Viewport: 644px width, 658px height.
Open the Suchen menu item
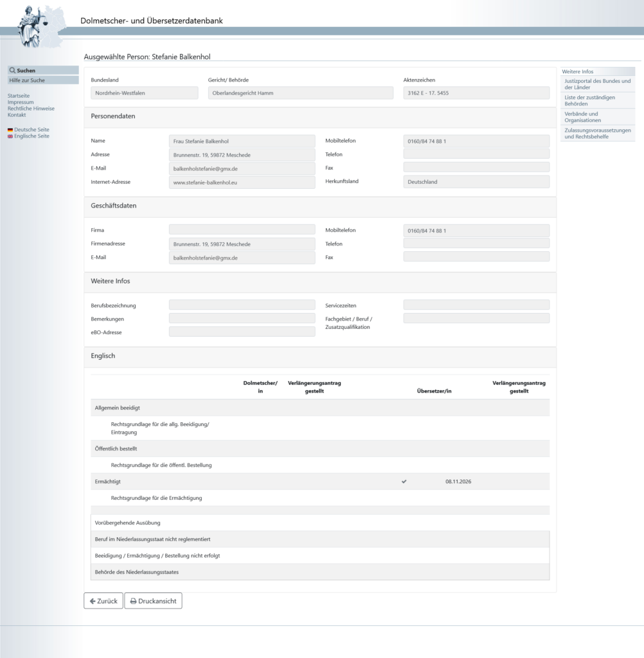[x=43, y=70]
